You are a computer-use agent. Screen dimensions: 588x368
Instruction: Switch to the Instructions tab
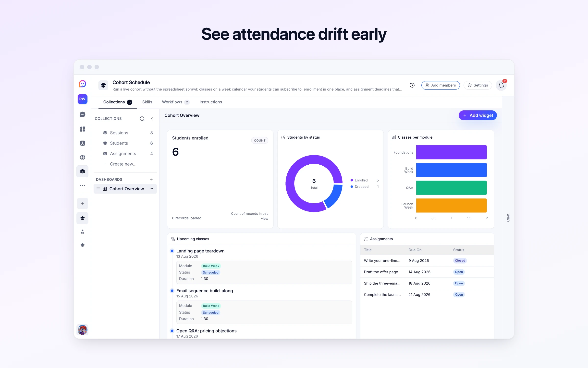click(211, 102)
